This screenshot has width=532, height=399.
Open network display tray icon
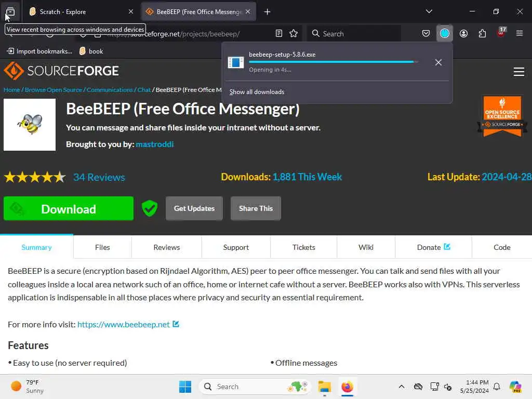434,387
